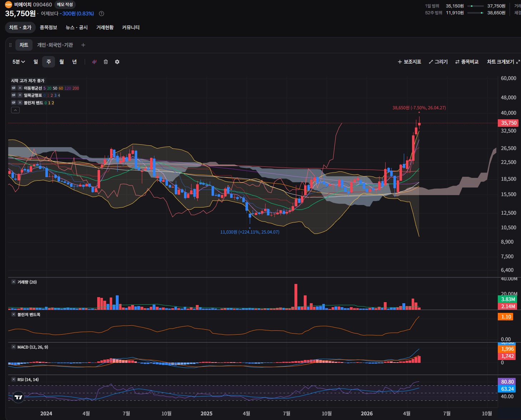Open the candlestick chart type icon
Screen dimensions: 521x420
tap(94, 62)
